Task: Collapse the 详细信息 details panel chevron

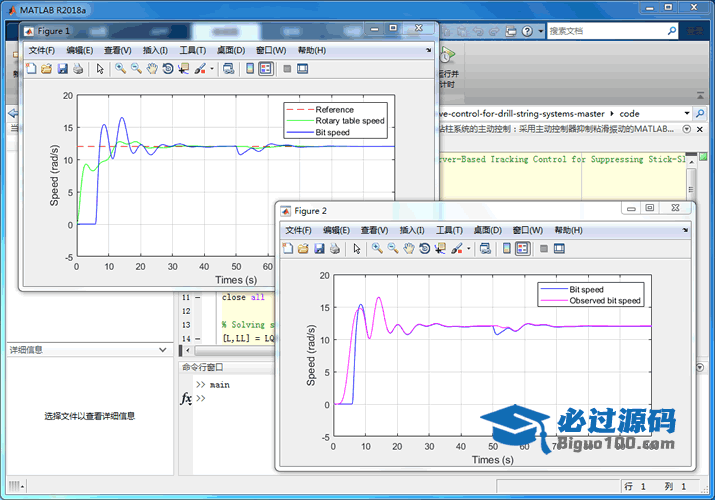Action: [x=162, y=350]
